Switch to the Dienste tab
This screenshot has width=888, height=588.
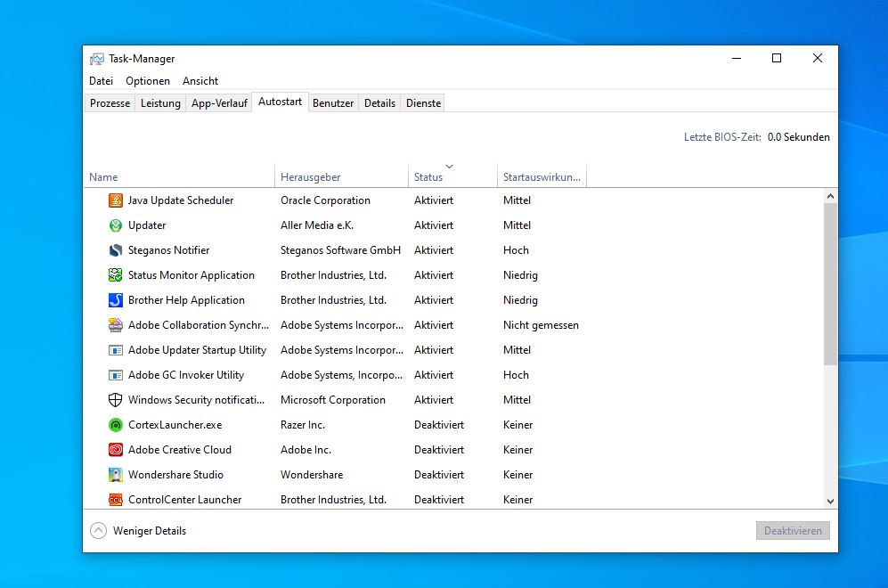click(x=424, y=103)
